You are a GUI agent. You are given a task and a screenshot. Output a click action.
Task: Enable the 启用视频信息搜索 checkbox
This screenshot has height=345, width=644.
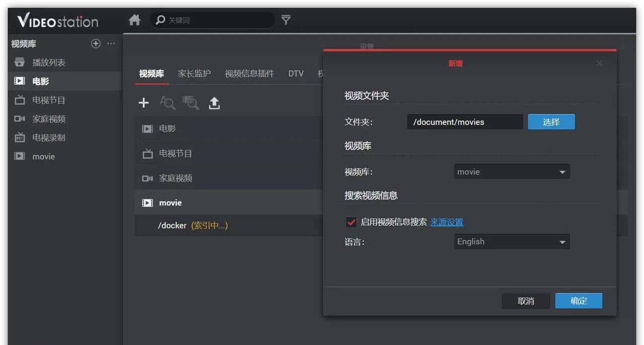click(351, 222)
